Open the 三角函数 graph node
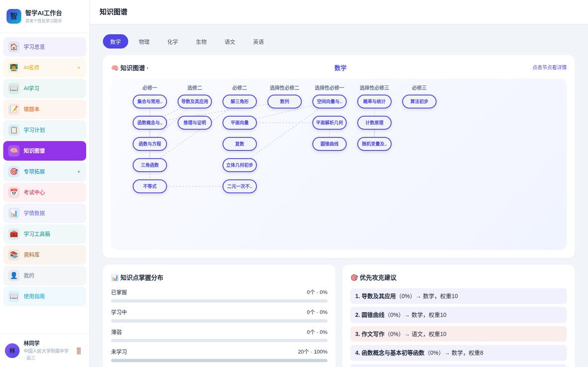 point(149,165)
